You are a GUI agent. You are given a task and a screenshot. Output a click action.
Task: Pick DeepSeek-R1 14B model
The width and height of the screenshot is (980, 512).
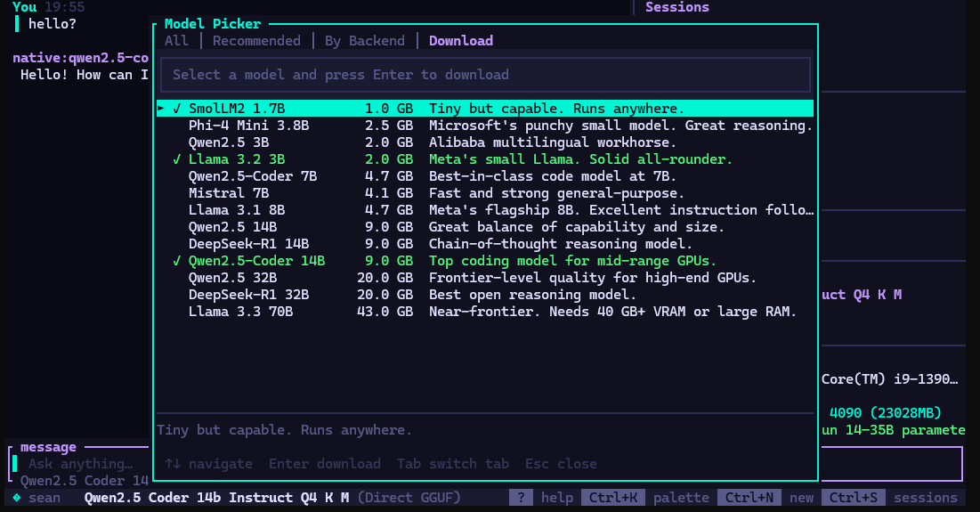(x=485, y=243)
